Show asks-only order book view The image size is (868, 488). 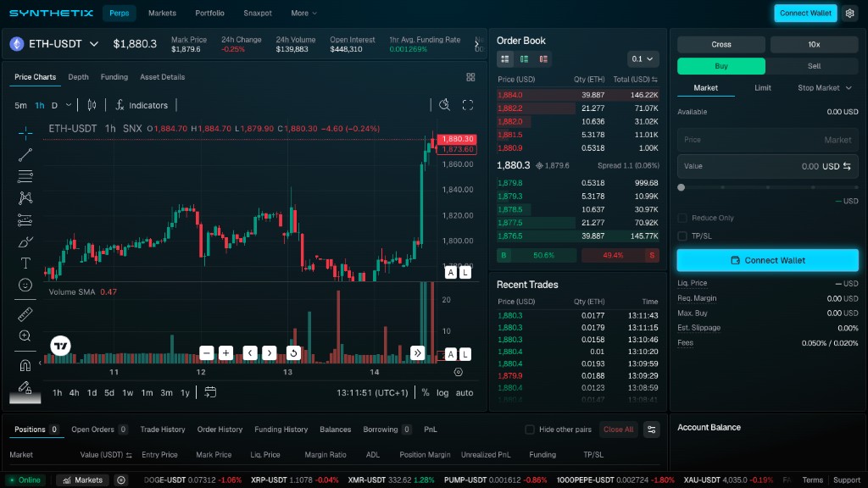pyautogui.click(x=543, y=58)
